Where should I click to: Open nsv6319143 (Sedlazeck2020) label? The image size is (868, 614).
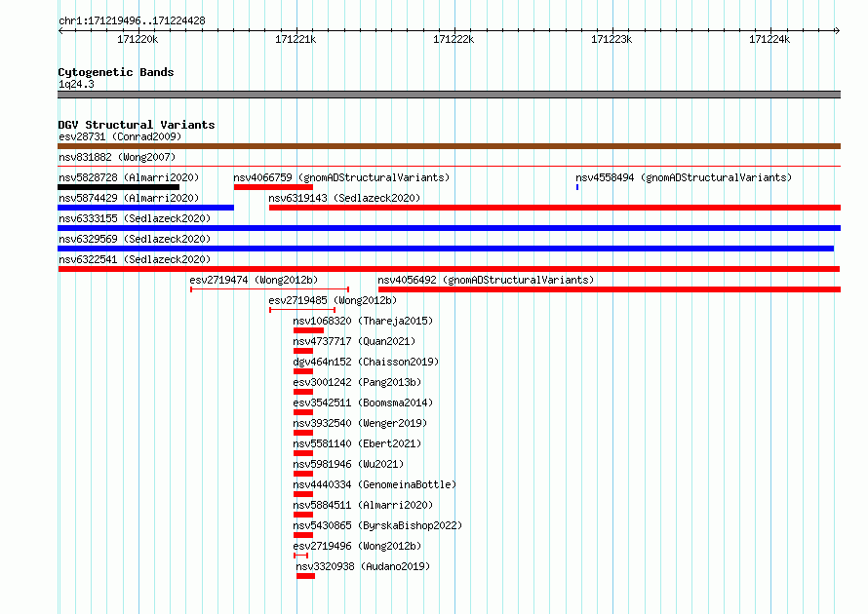tap(344, 198)
